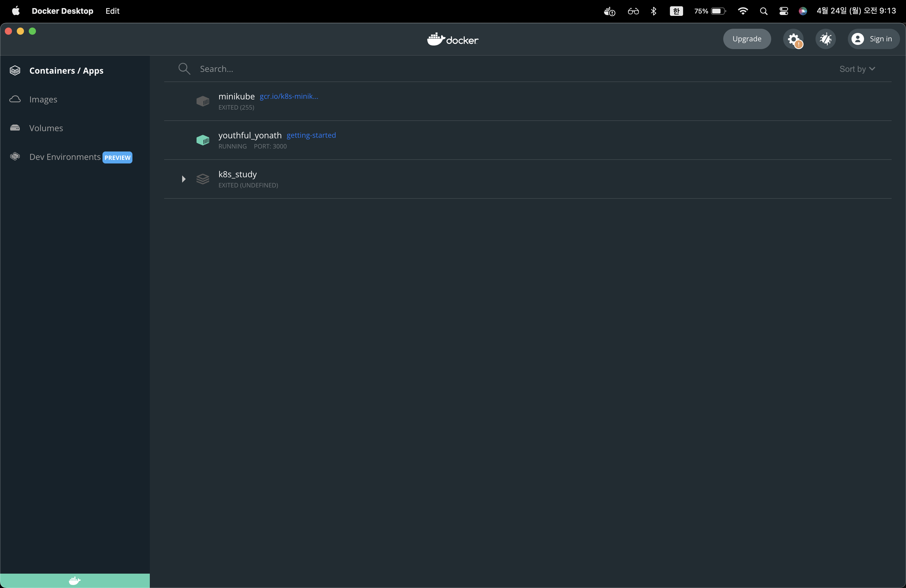Expand the k8s_study app group arrow
Image resolution: width=906 pixels, height=588 pixels.
(x=183, y=179)
